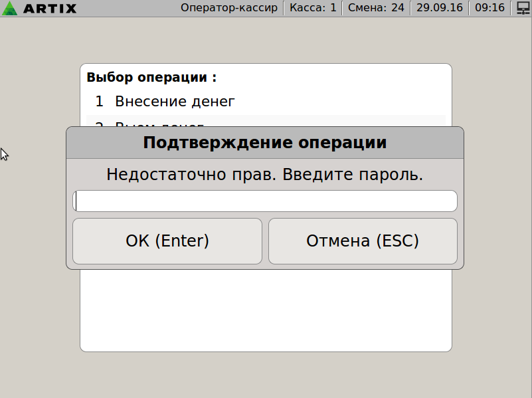Screen dimensions: 532x398
Task: Focus the password input field
Action: point(265,201)
